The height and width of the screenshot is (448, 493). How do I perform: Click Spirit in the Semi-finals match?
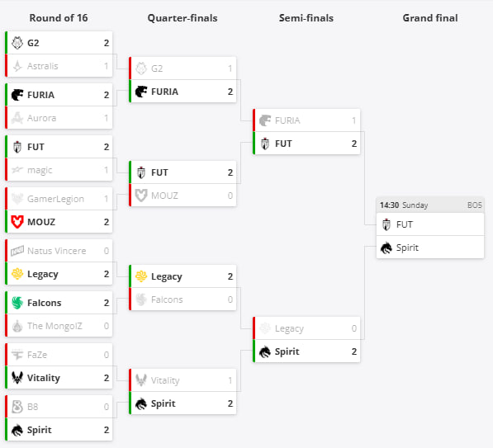pos(287,351)
